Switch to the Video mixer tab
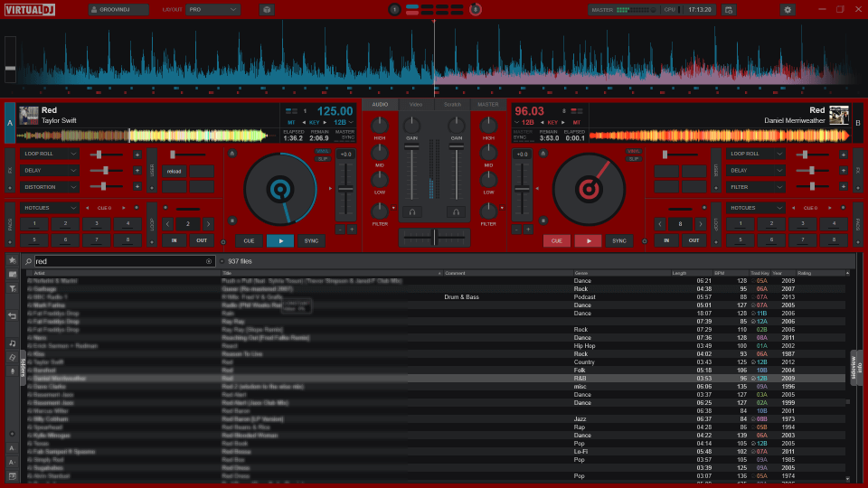The width and height of the screenshot is (868, 488). click(416, 104)
